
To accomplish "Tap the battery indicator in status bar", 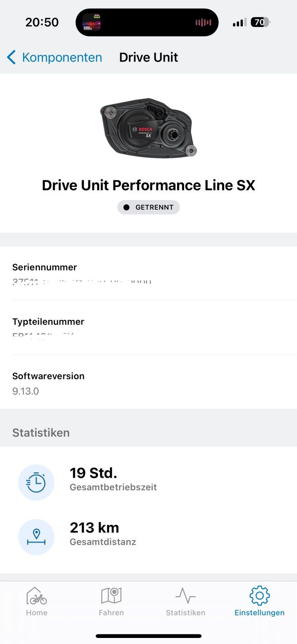I will pyautogui.click(x=260, y=23).
